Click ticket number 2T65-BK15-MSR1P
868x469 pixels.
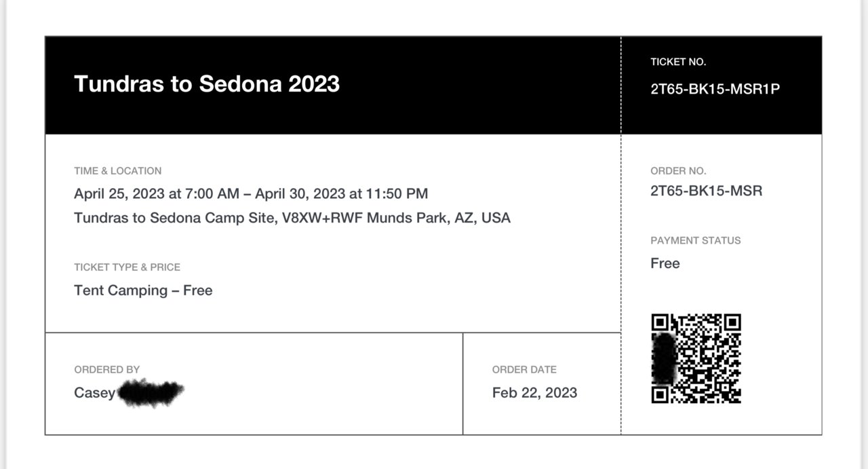pos(715,89)
